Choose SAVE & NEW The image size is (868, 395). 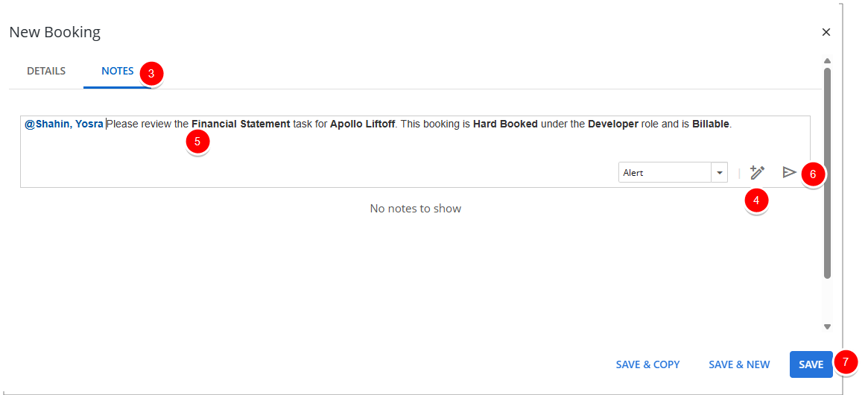pos(739,364)
